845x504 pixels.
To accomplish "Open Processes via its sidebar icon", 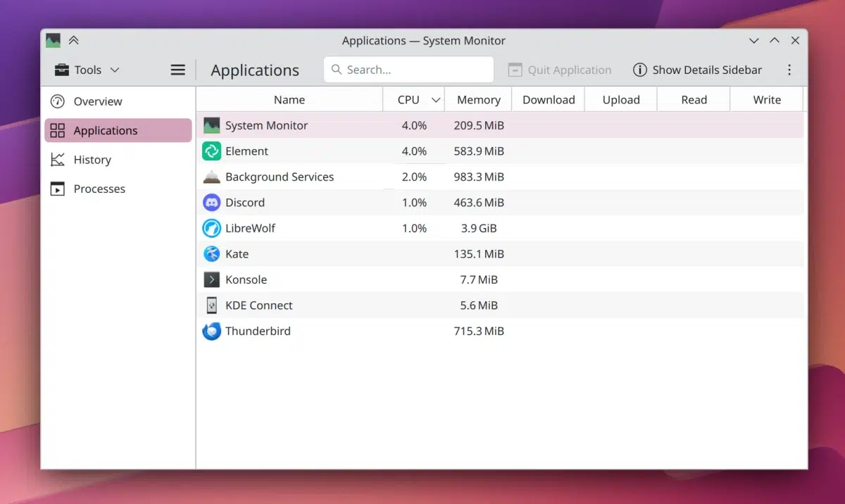I will (x=57, y=189).
